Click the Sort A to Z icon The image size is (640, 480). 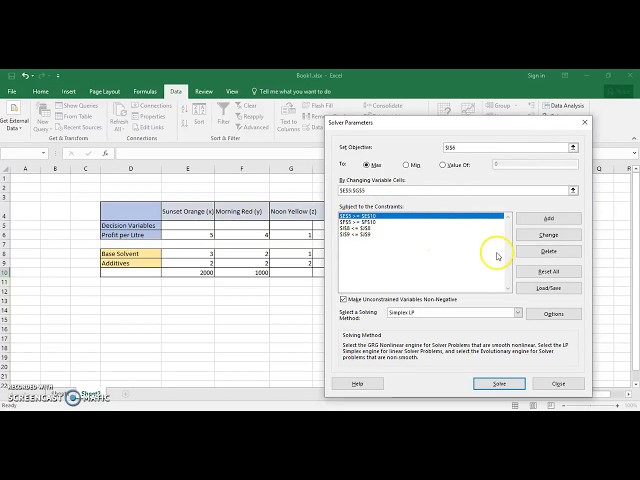tap(184, 109)
